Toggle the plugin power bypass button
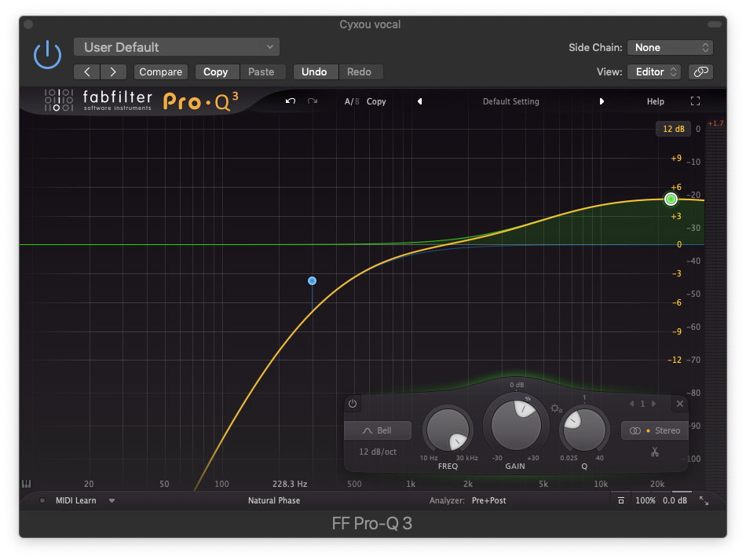 point(48,55)
